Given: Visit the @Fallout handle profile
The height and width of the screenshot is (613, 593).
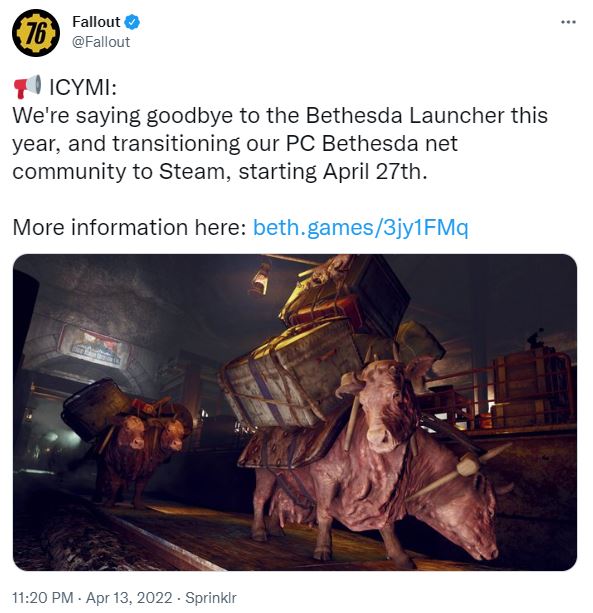Looking at the screenshot, I should (x=101, y=42).
